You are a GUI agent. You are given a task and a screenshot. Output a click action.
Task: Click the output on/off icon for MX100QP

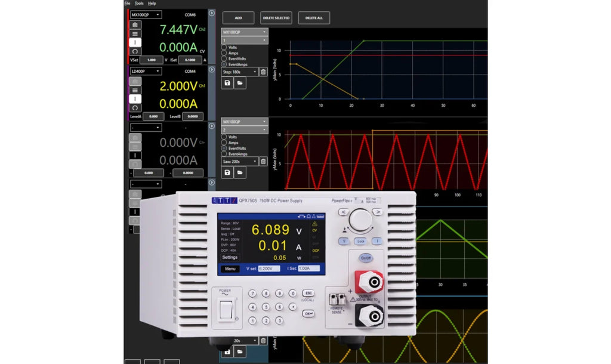(x=135, y=42)
